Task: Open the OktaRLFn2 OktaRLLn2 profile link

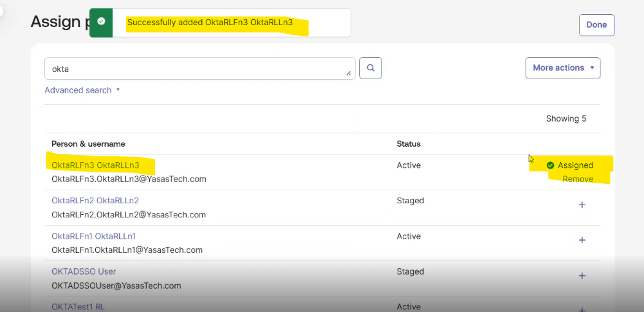Action: (95, 201)
